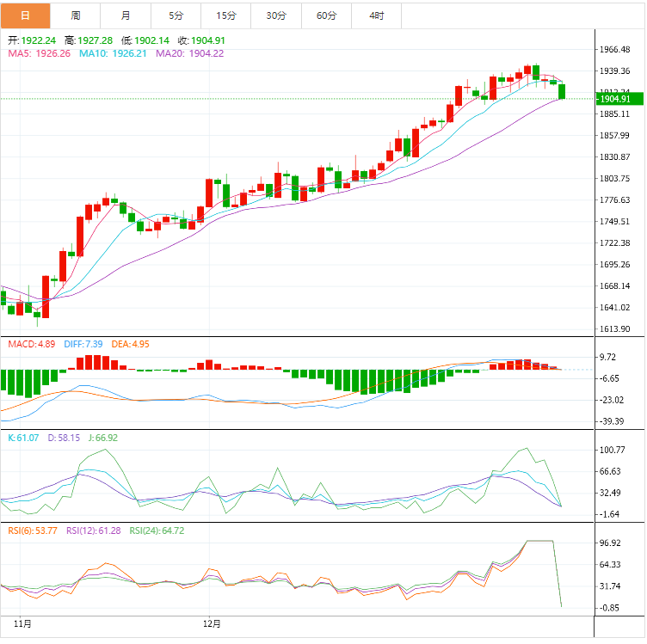Click the latest green candlestick at right edge
Viewport: 647px width, 644px height.
(562, 91)
